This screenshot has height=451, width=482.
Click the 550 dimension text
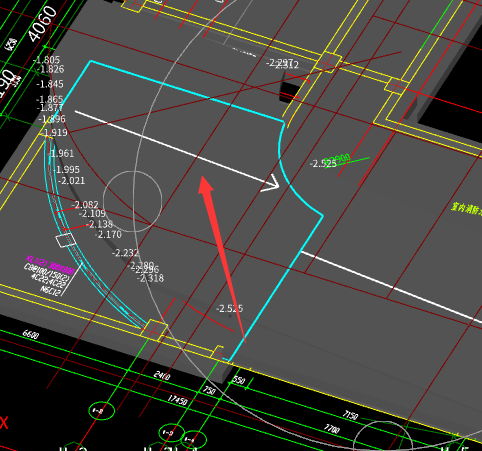point(239,380)
